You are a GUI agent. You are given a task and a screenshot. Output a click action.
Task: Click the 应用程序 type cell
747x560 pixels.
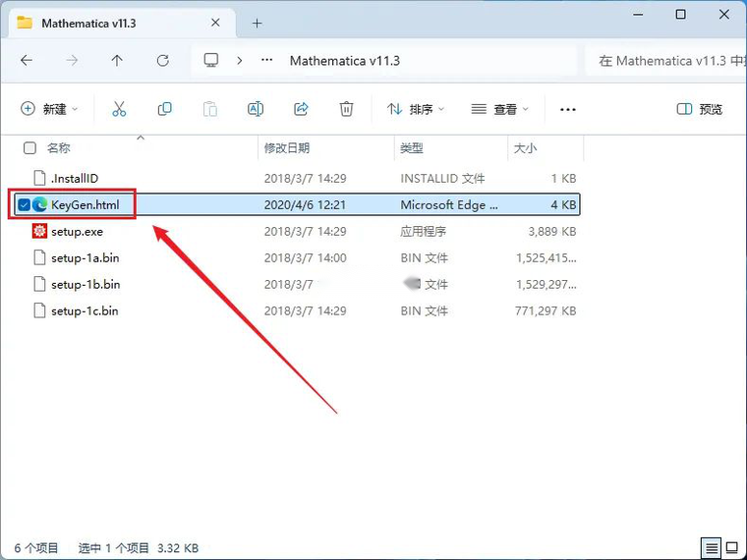coord(423,232)
